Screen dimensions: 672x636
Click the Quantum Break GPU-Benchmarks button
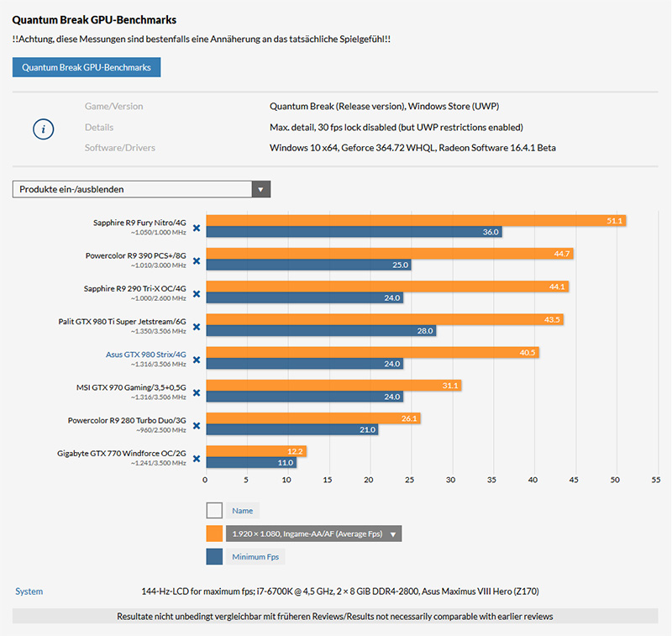pyautogui.click(x=87, y=67)
